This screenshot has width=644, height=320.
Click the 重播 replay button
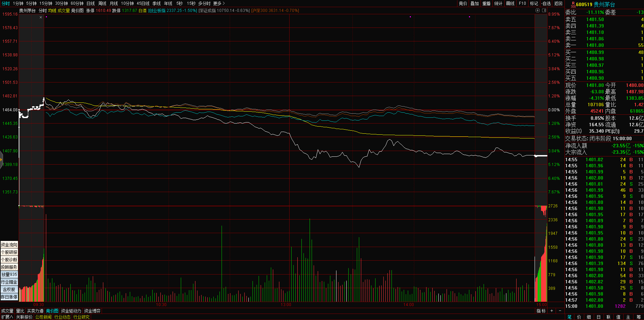click(486, 3)
